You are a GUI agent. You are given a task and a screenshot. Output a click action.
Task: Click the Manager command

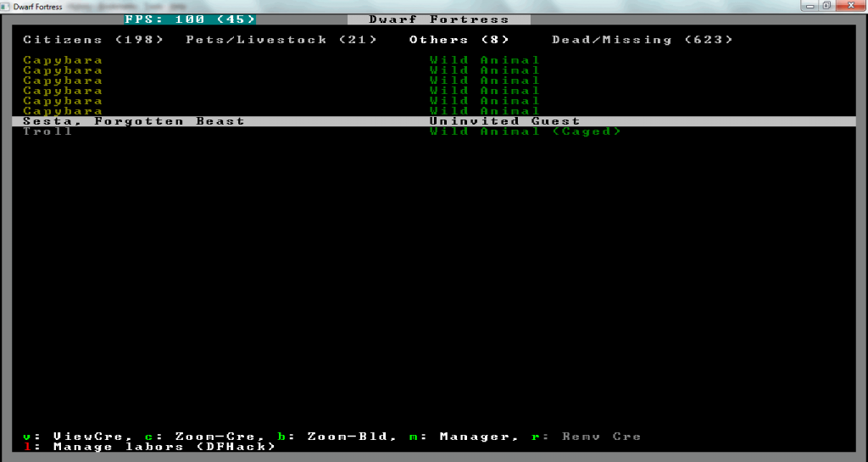(x=465, y=437)
